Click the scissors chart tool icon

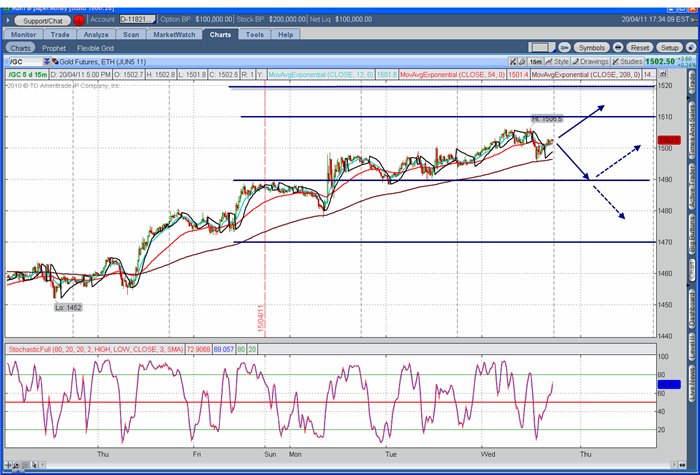click(x=513, y=62)
